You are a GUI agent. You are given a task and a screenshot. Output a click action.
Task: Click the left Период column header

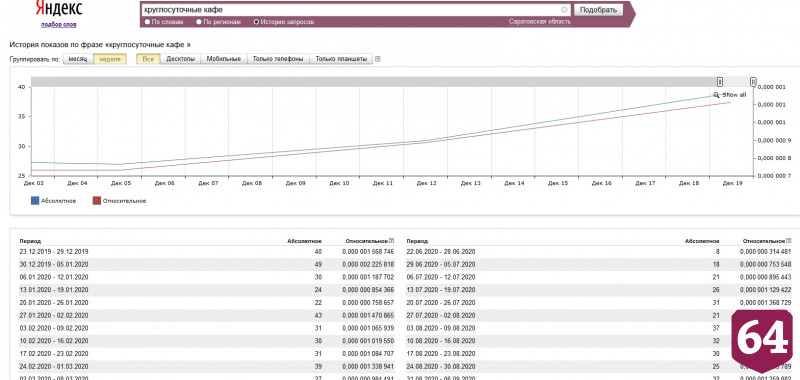point(30,241)
